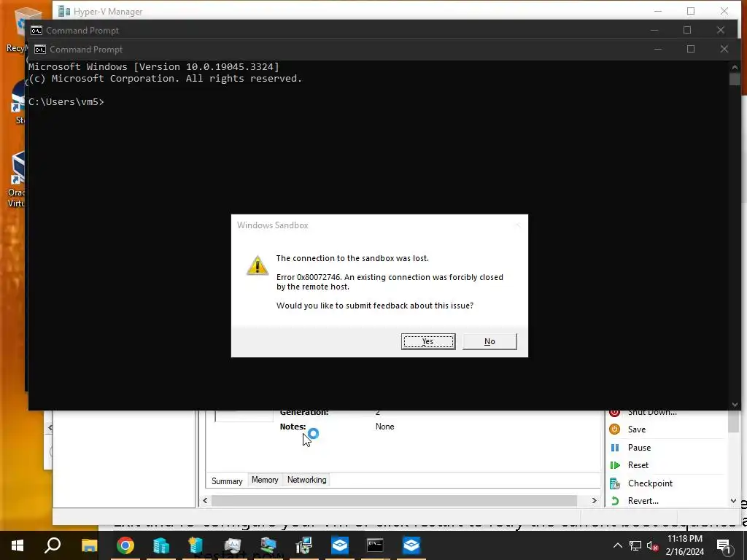Click the Actions pane vertical scrollbar thumb

(734, 422)
